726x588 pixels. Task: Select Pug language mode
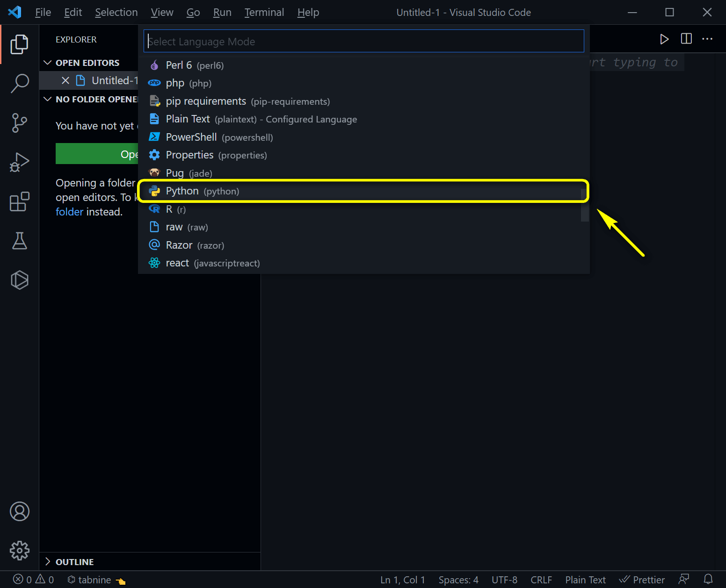(363, 173)
